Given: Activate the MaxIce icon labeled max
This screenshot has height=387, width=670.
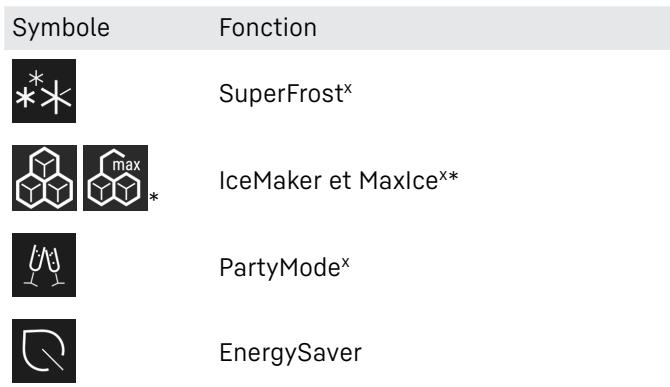Looking at the screenshot, I should pos(115,178).
